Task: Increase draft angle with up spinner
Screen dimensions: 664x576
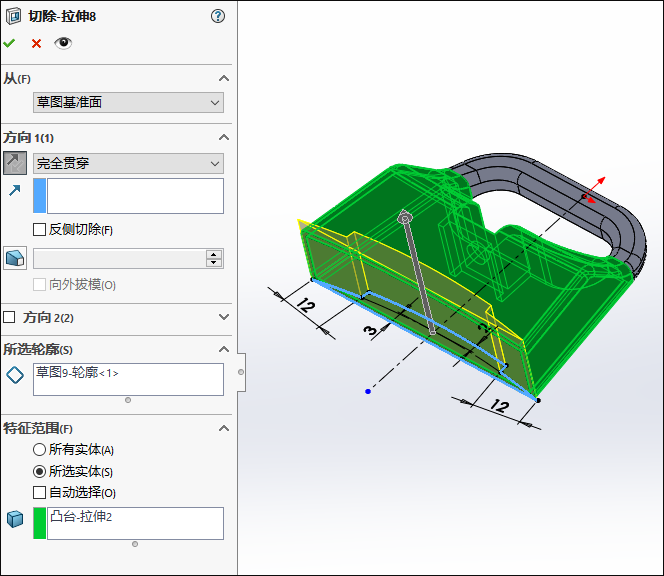Action: [214, 254]
